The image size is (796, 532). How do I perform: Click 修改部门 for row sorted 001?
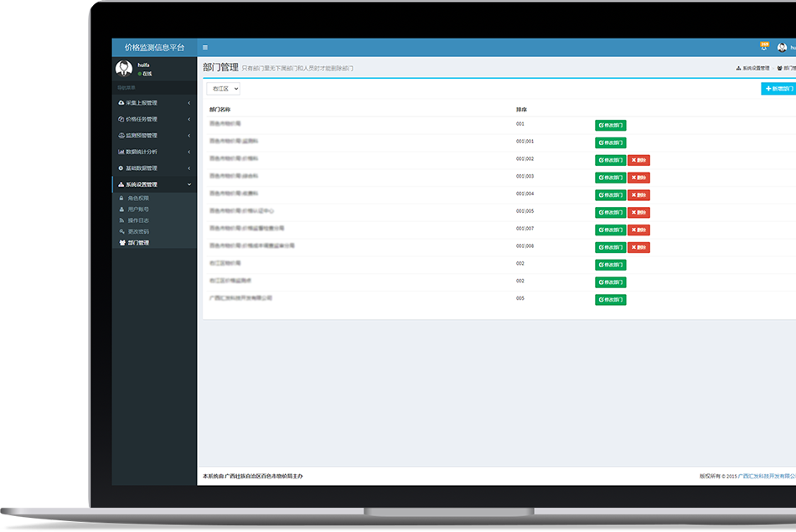(610, 126)
